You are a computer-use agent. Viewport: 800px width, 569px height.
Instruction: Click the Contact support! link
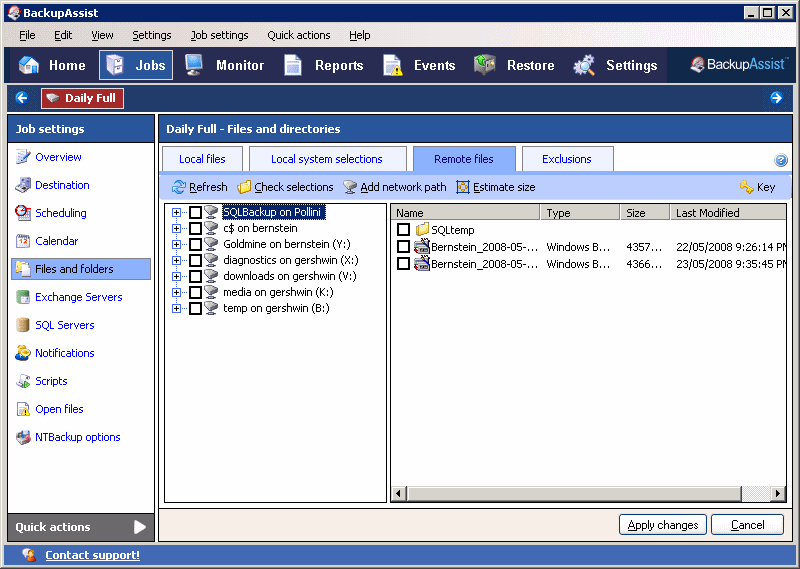point(92,555)
